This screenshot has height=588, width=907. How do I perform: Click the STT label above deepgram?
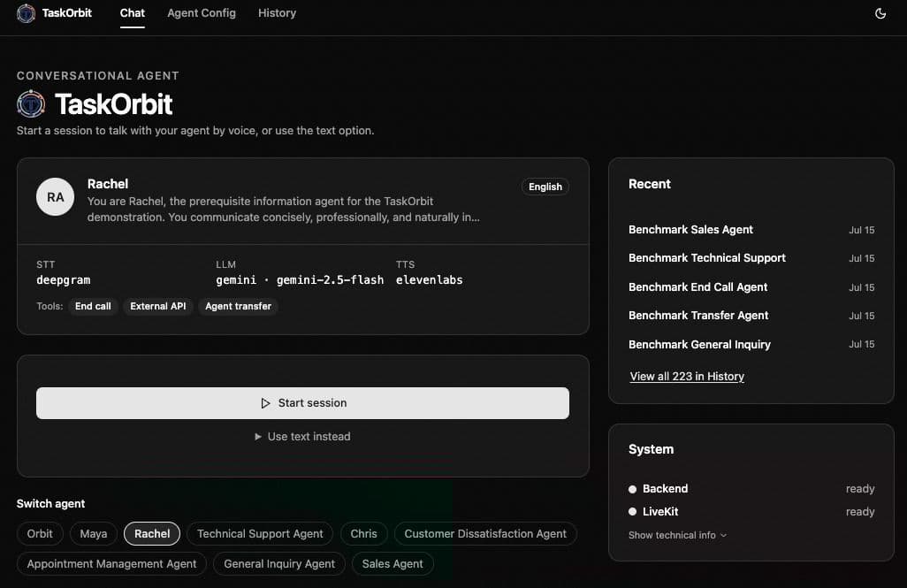46,264
